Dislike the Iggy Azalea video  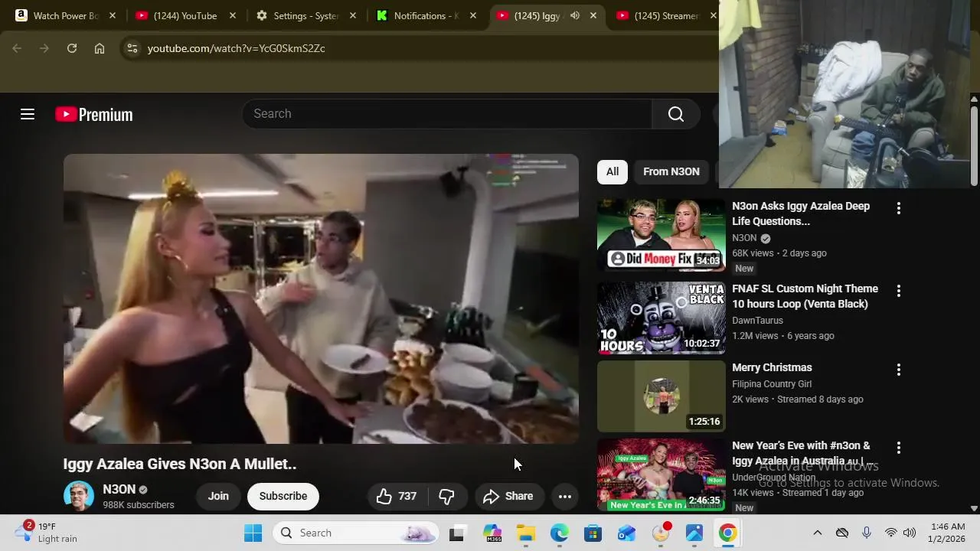[x=446, y=496]
